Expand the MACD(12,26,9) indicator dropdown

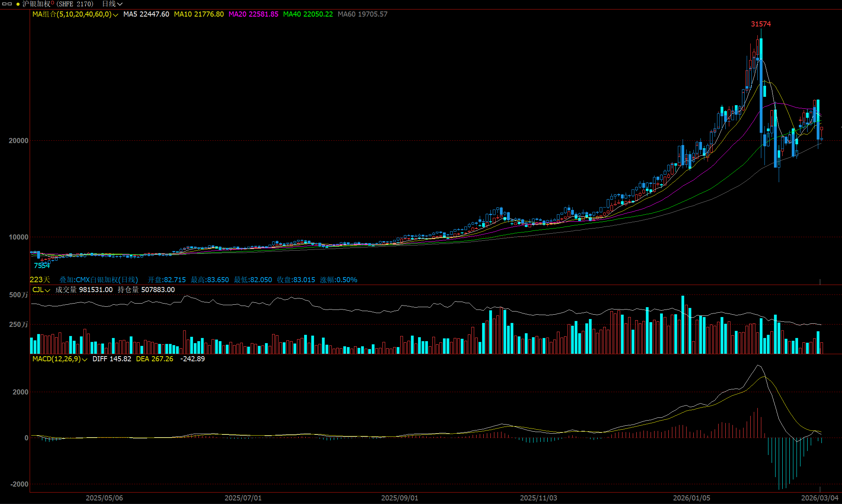click(84, 359)
